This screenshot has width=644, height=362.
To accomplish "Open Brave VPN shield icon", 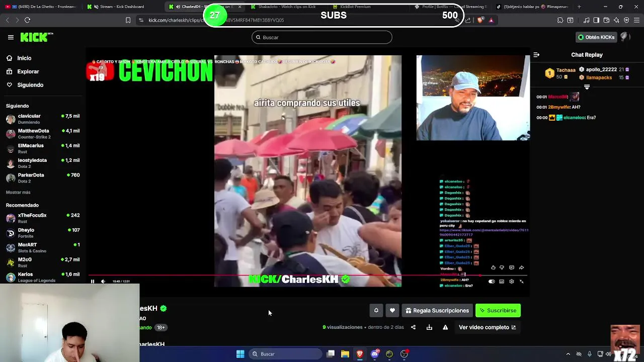I will tap(626, 20).
